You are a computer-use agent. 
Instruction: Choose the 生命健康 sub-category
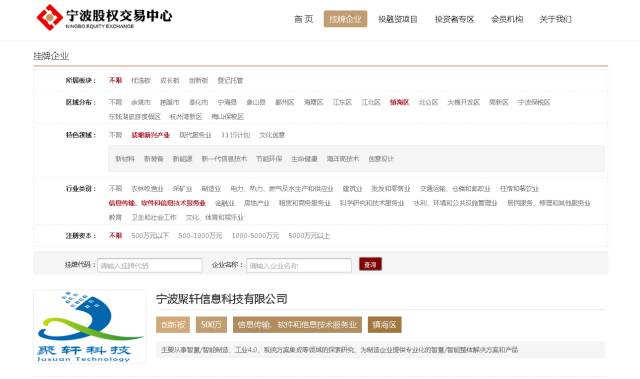pos(304,159)
